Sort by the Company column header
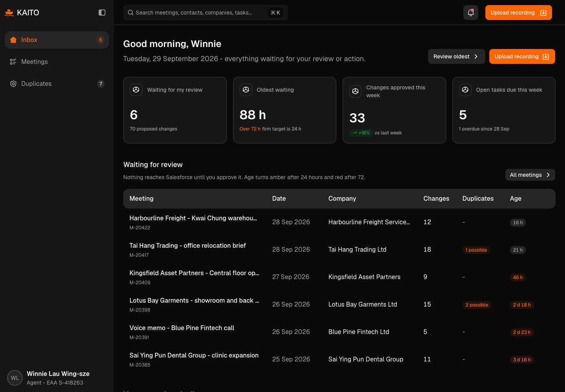 pos(342,199)
